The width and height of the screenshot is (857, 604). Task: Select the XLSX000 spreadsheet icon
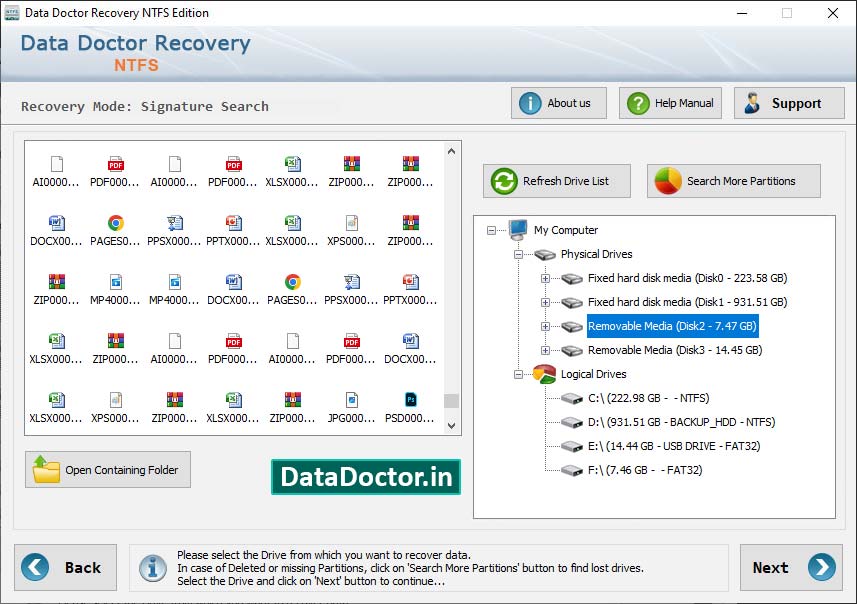(293, 163)
